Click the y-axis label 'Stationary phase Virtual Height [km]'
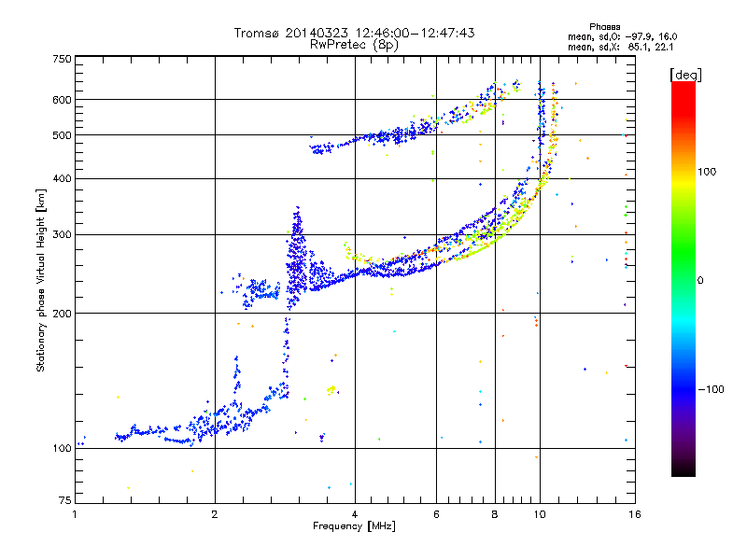The image size is (747, 560). point(41,280)
